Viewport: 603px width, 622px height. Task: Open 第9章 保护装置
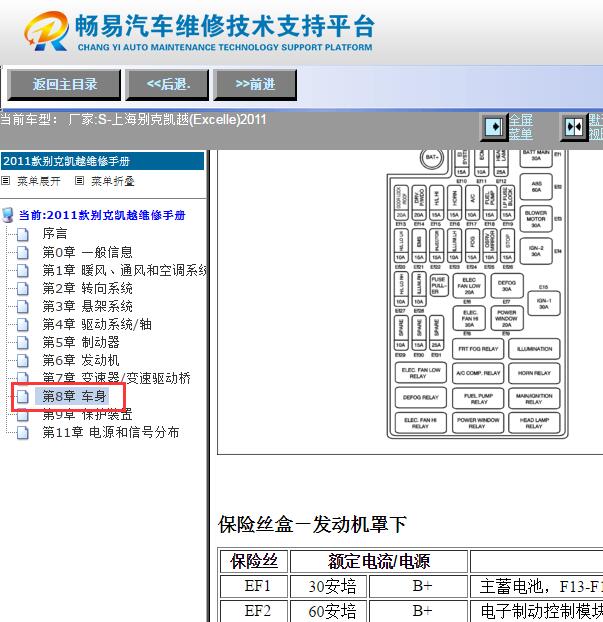click(x=87, y=414)
